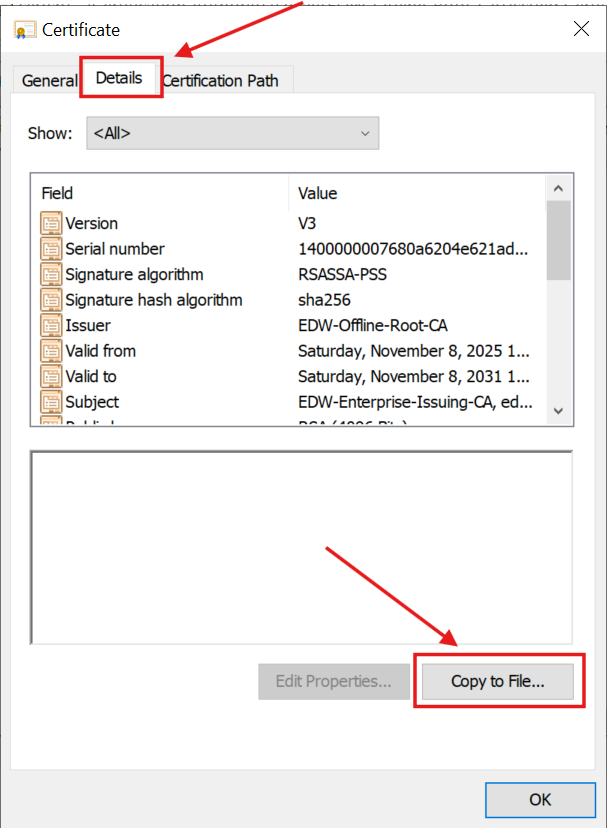This screenshot has width=607, height=828.
Task: Select the Valid to row label
Action: pyautogui.click(x=91, y=377)
